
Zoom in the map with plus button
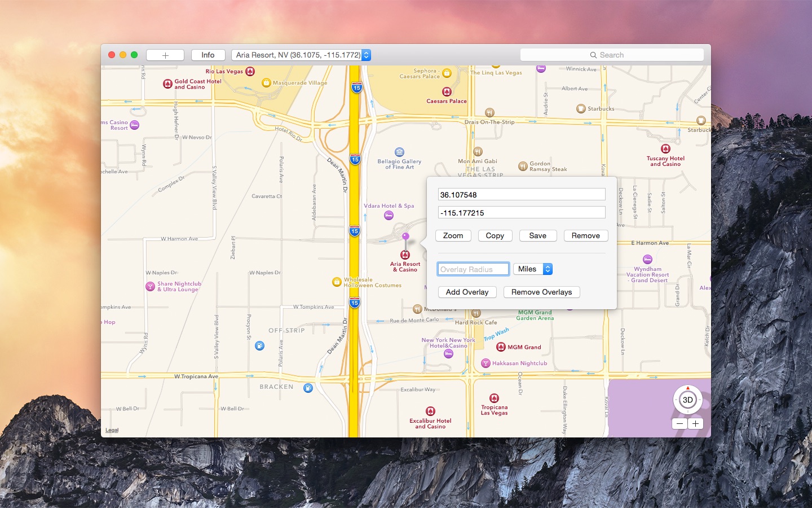click(695, 423)
